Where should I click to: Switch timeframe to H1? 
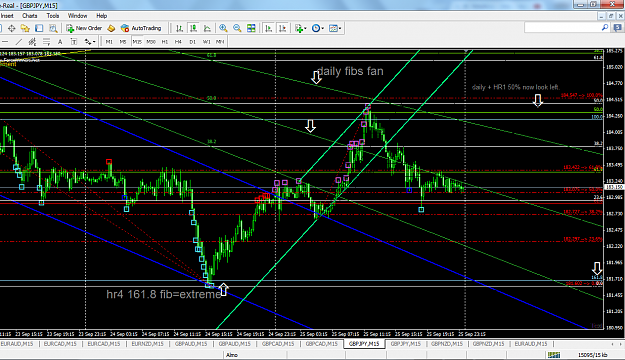pos(165,42)
